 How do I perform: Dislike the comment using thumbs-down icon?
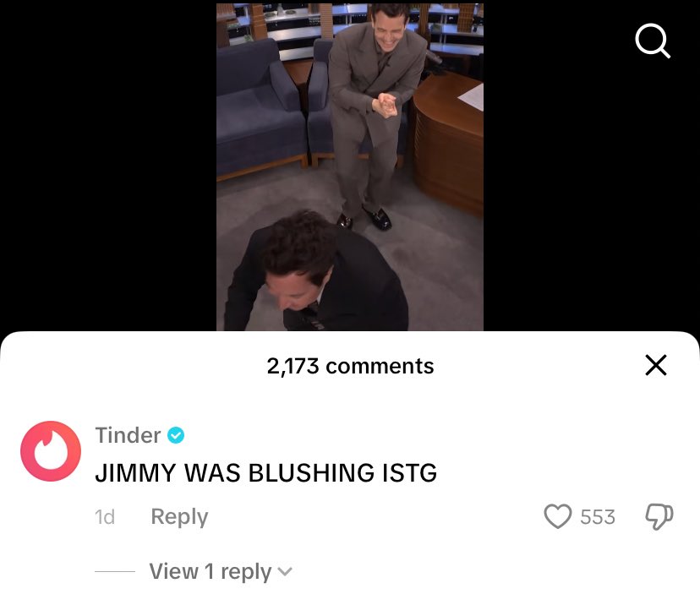click(659, 517)
